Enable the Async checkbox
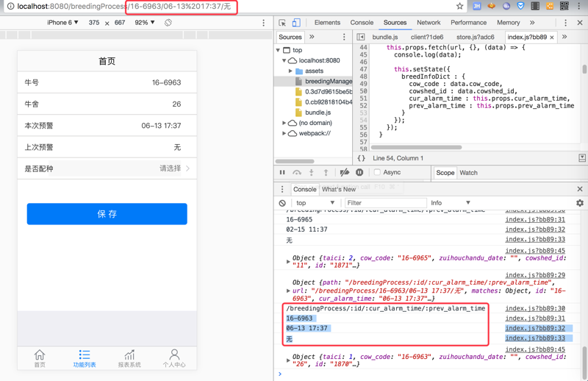This screenshot has width=588, height=381. pyautogui.click(x=377, y=172)
